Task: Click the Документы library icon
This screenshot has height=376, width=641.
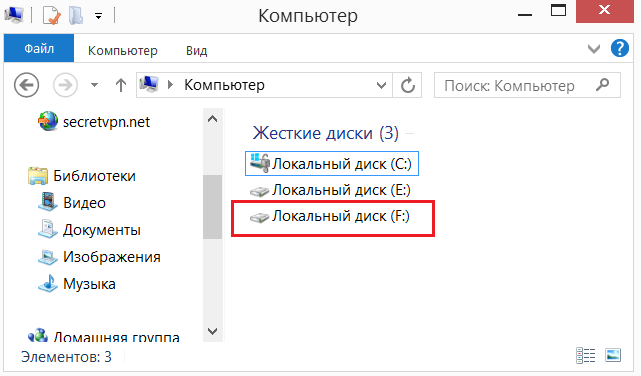Action: click(48, 229)
